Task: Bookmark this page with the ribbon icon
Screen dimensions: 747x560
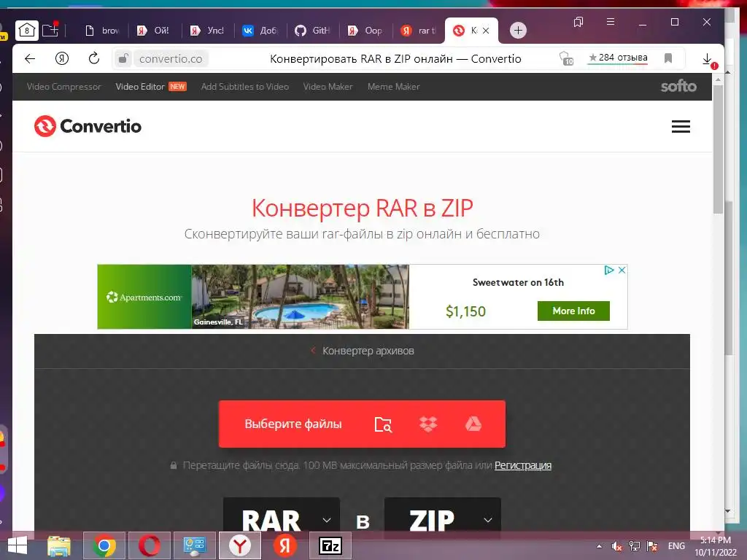Action: [x=668, y=58]
